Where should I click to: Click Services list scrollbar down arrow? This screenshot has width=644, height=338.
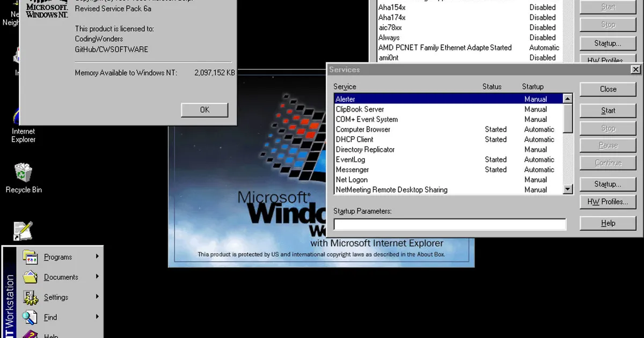point(568,189)
